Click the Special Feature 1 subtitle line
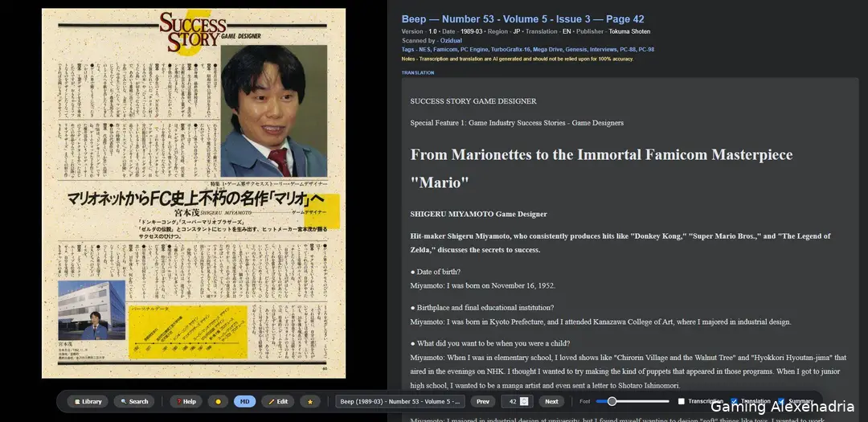 pos(517,123)
